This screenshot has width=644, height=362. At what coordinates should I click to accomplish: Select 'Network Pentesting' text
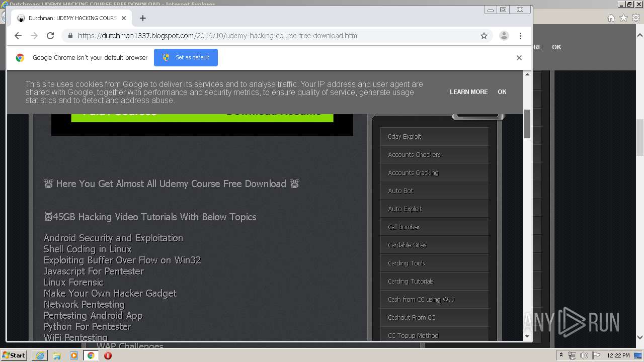tap(84, 304)
